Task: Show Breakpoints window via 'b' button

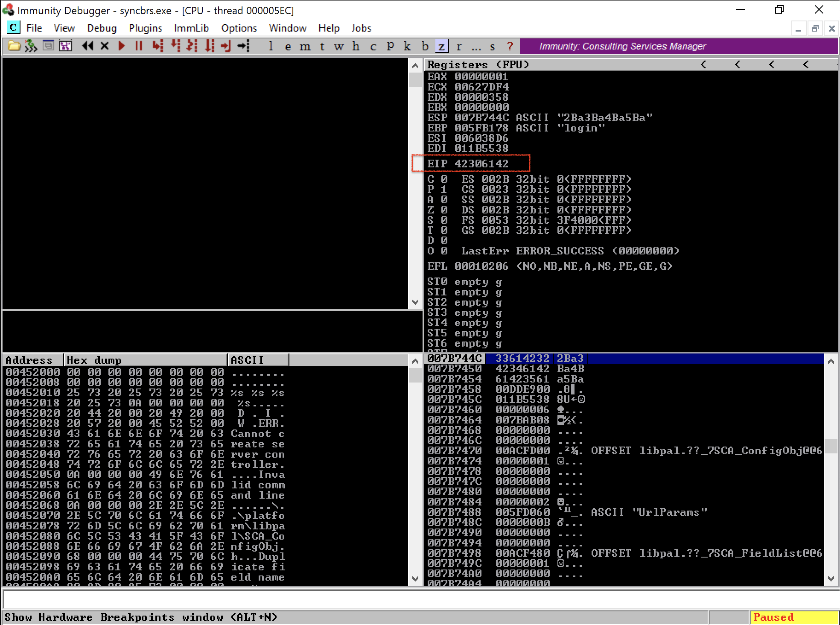Action: coord(425,46)
